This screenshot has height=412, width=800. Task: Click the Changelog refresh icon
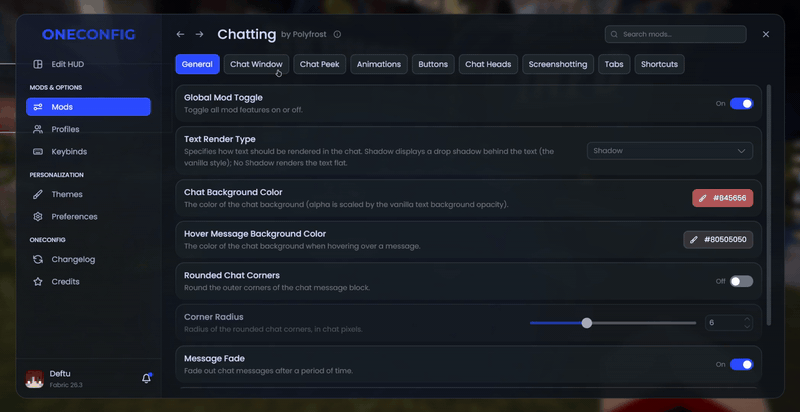pyautogui.click(x=38, y=260)
